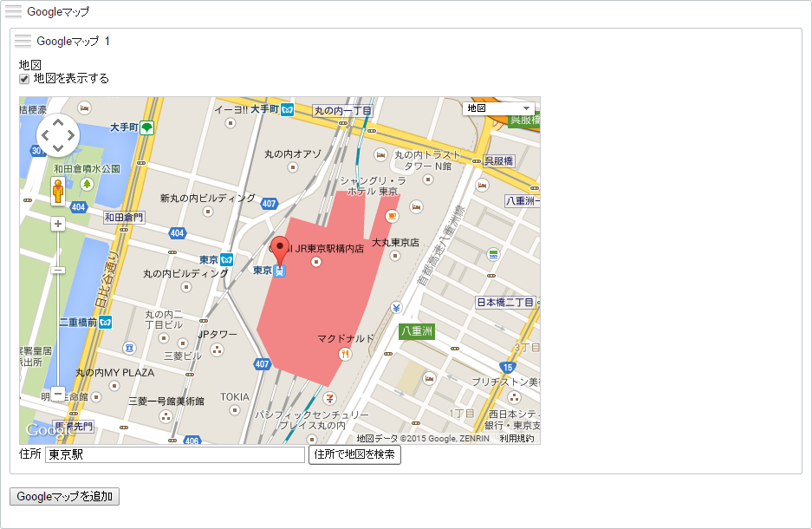Open the 利用規約 terms link
The image size is (812, 529).
click(x=516, y=438)
